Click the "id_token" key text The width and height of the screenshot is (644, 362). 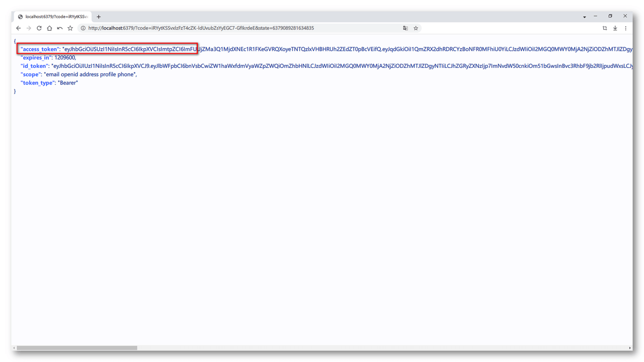[x=34, y=66]
